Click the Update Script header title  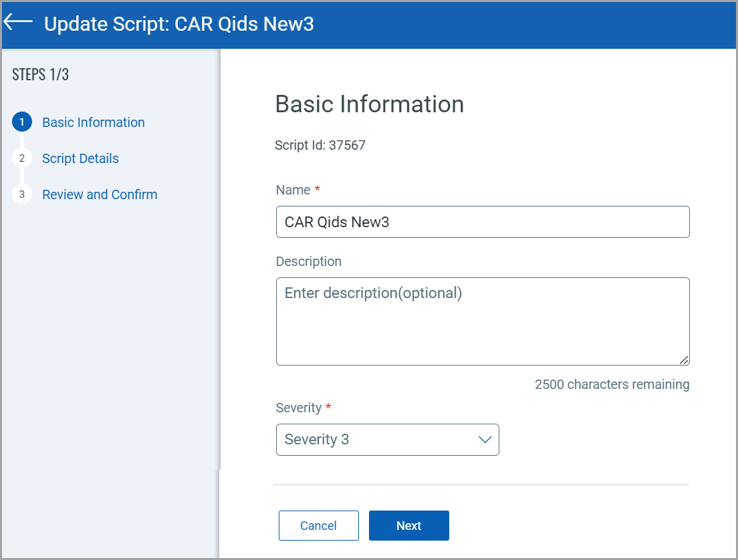point(178,24)
